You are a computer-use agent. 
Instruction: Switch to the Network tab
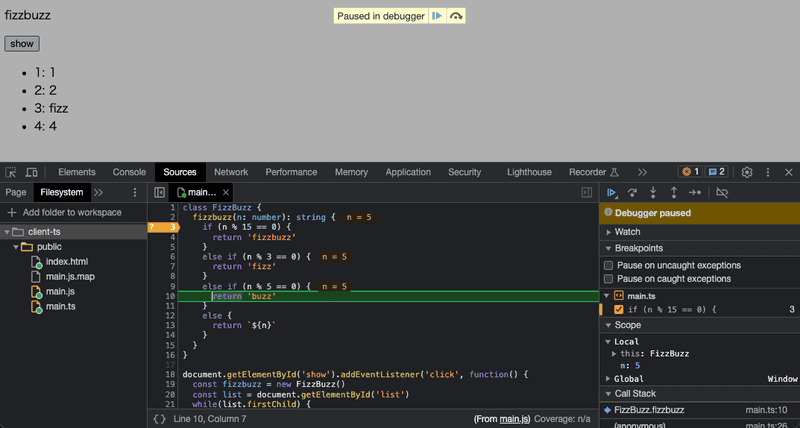(231, 172)
